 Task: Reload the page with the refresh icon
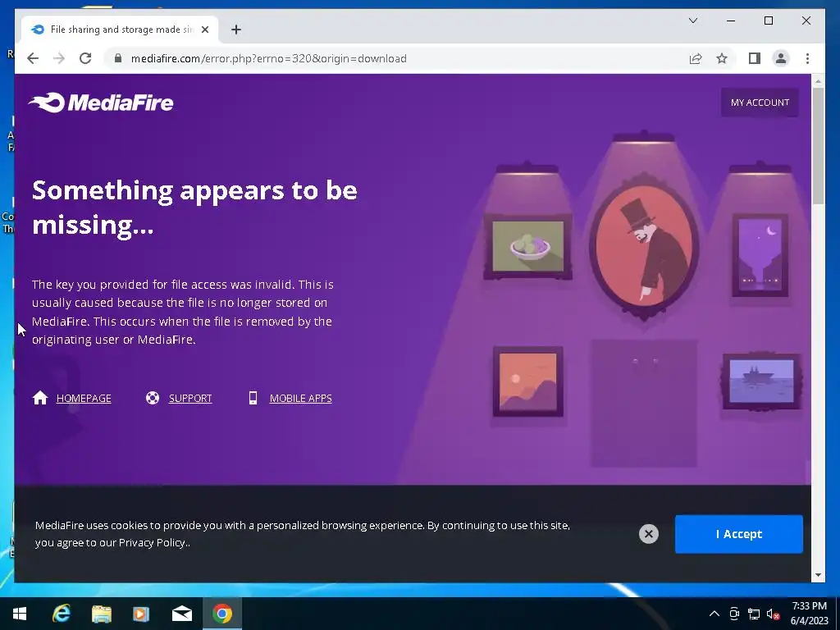tap(85, 58)
